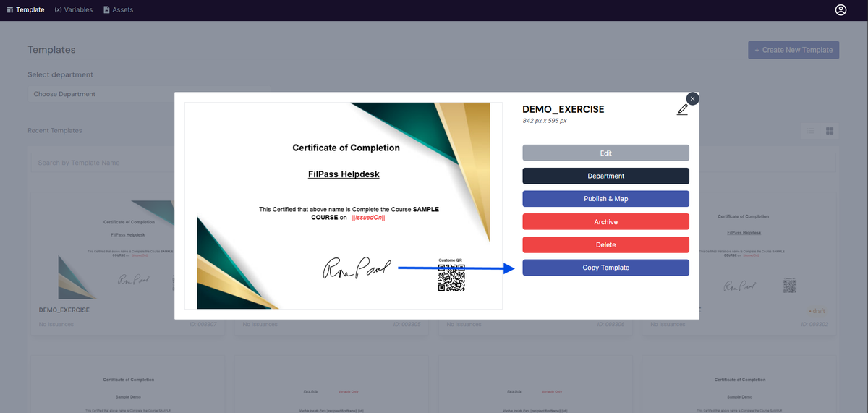This screenshot has height=413, width=868.
Task: Click Copy Template button
Action: (605, 268)
